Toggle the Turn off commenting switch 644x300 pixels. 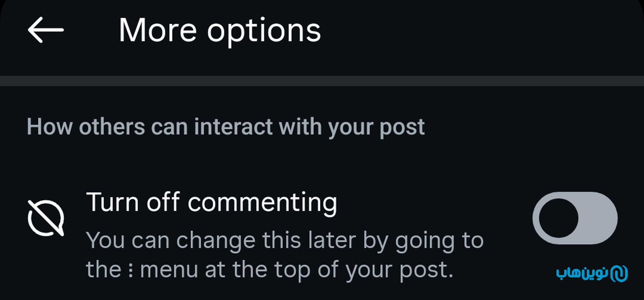[x=575, y=218]
